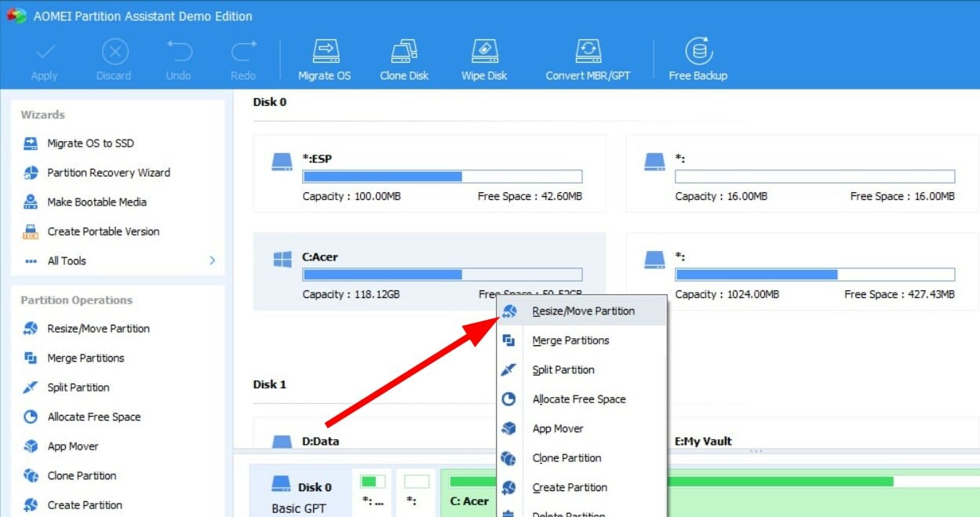Screen dimensions: 980x517
Task: Click the Wizards panel header
Action: [x=43, y=115]
